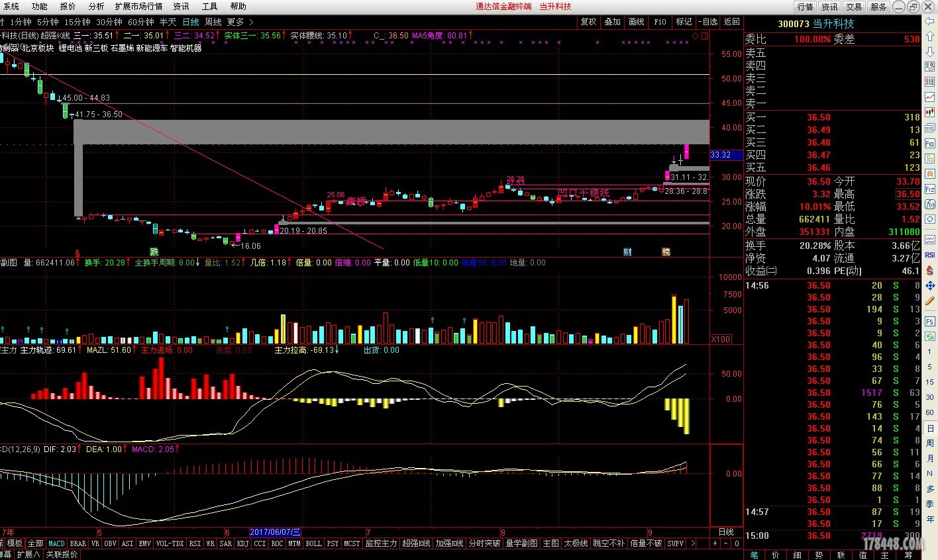Click the blue four-arrow move icon

click(x=930, y=286)
